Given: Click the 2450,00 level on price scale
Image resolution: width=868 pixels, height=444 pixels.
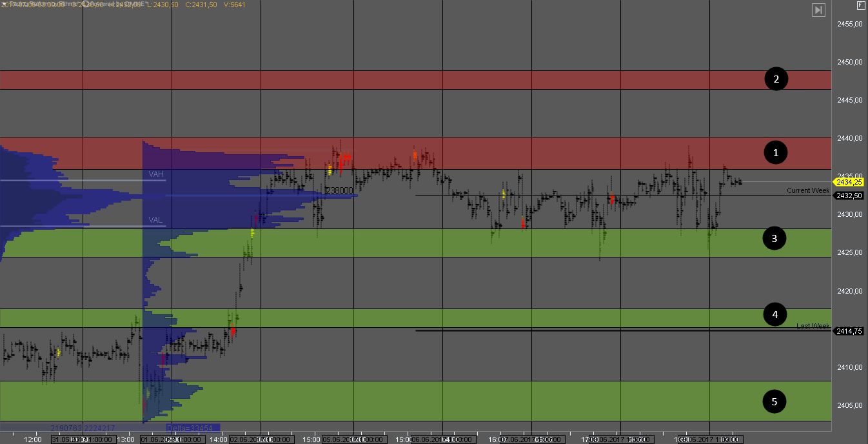Looking at the screenshot, I should 849,62.
